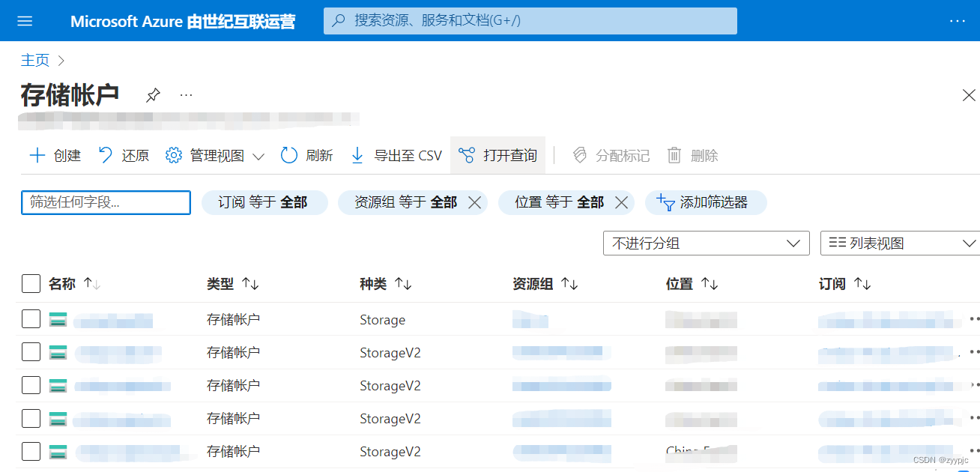Click the storage icon in the second row

click(x=58, y=353)
